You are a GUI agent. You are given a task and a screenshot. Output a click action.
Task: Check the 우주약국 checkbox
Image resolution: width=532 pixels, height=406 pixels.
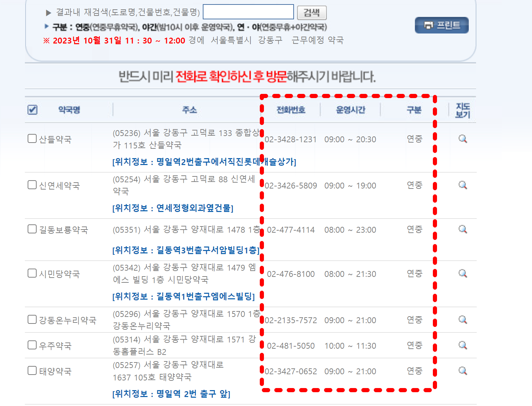tap(32, 345)
